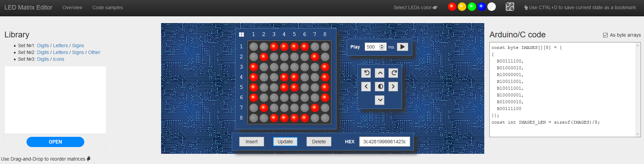This screenshot has width=644, height=164.
Task: Toggle lit LED at row 6 column 1
Action: [x=254, y=97]
